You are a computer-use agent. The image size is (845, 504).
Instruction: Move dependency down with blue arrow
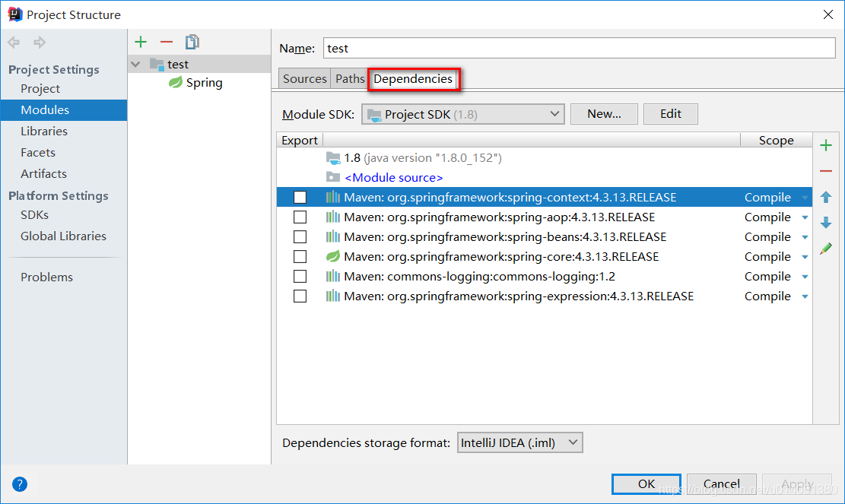coord(825,223)
